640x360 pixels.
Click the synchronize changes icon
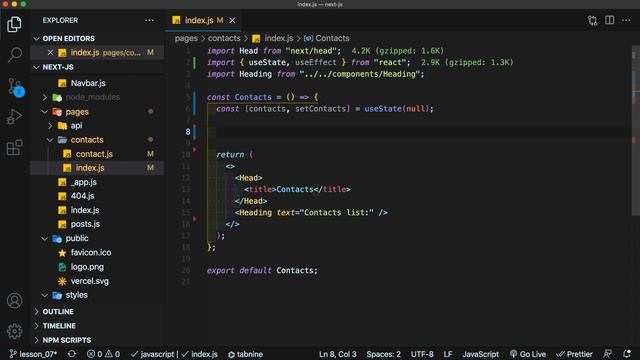point(72,354)
